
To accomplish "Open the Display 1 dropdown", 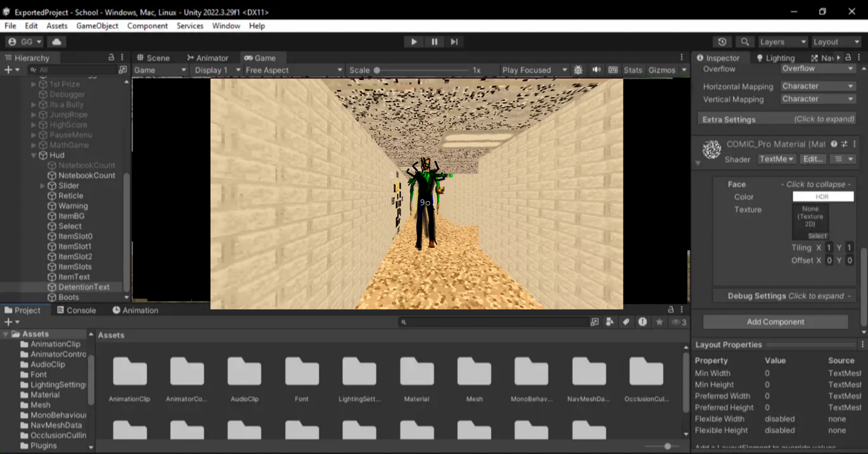I will click(x=217, y=70).
